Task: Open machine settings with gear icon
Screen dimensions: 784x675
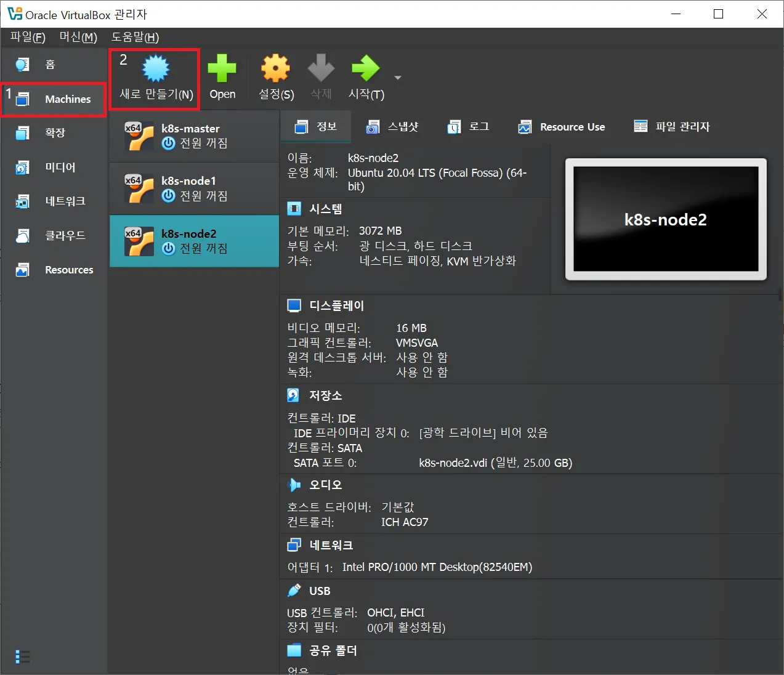Action: point(276,68)
